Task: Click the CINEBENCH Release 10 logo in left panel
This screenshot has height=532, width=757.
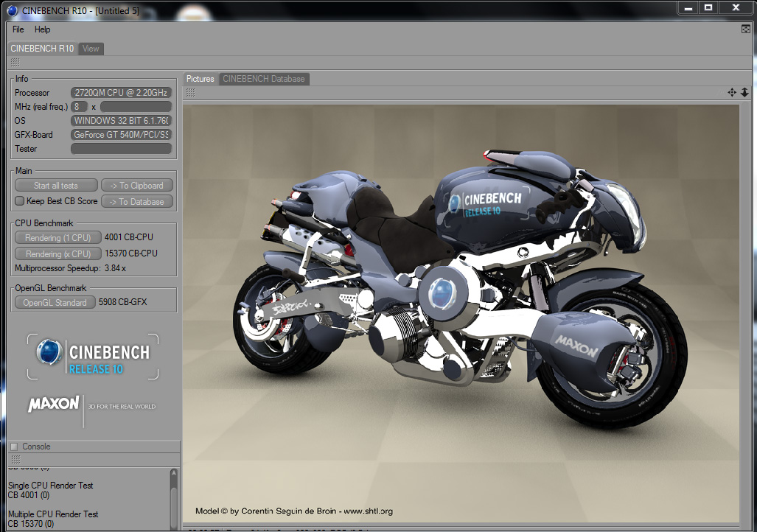Action: coord(93,357)
